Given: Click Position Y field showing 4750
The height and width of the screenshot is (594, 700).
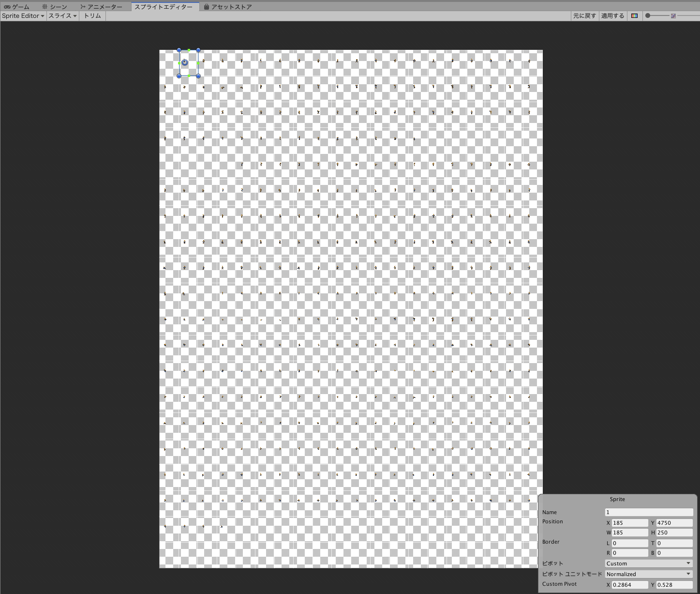Looking at the screenshot, I should [674, 523].
